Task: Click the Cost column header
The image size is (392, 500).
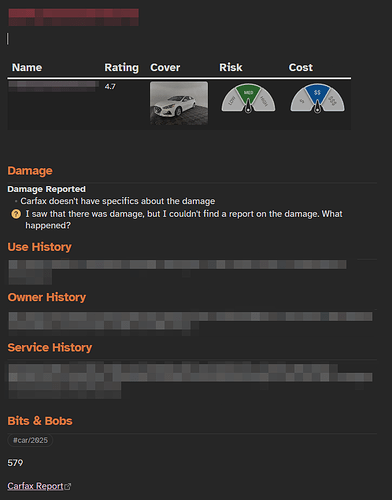Action: point(301,67)
